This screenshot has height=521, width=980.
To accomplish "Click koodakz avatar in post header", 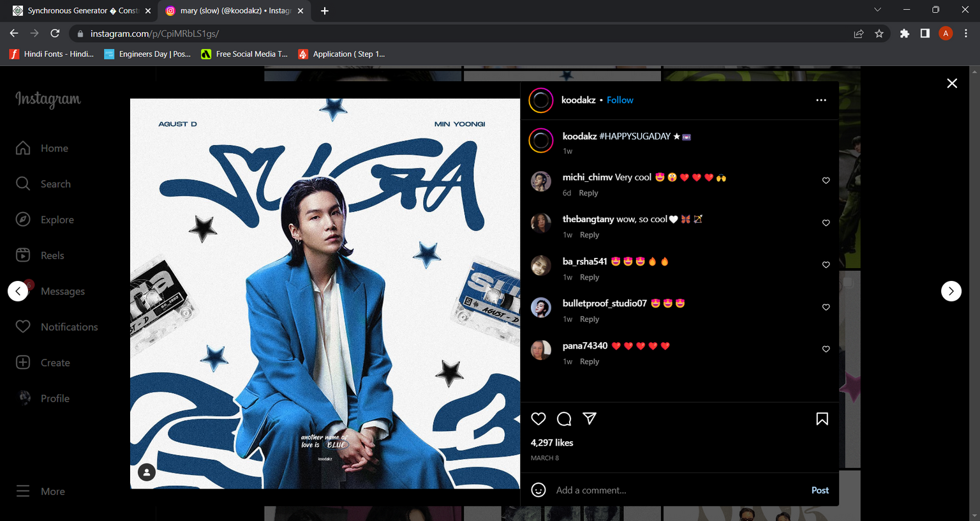I will click(x=541, y=100).
